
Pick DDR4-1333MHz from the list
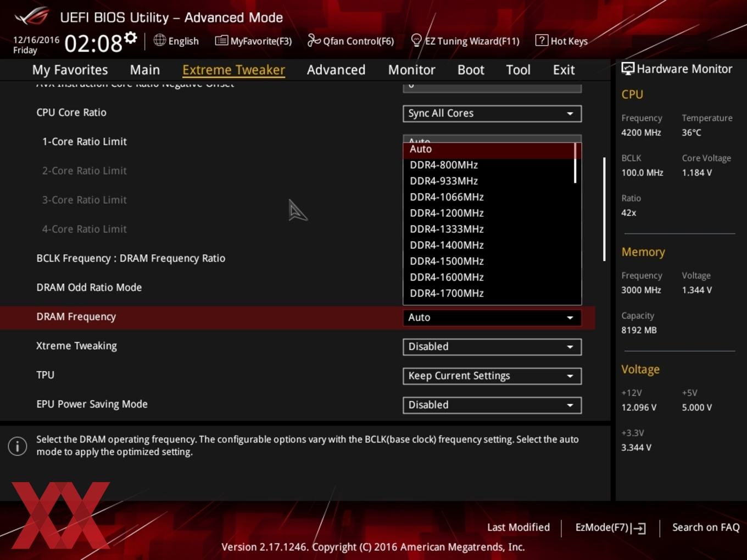coord(447,229)
